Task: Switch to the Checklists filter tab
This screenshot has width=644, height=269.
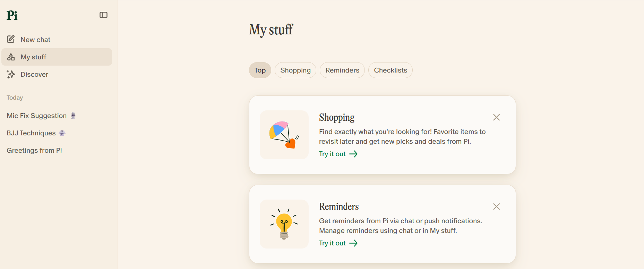Action: (x=390, y=70)
